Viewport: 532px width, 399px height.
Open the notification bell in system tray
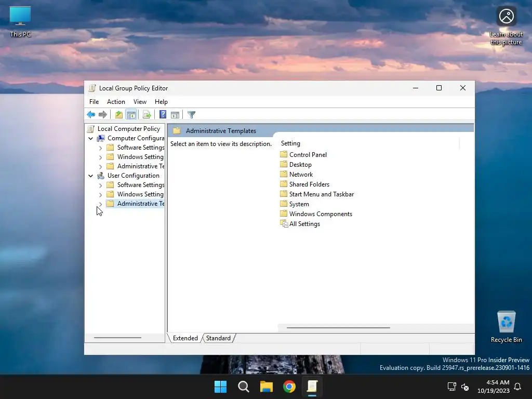517,387
